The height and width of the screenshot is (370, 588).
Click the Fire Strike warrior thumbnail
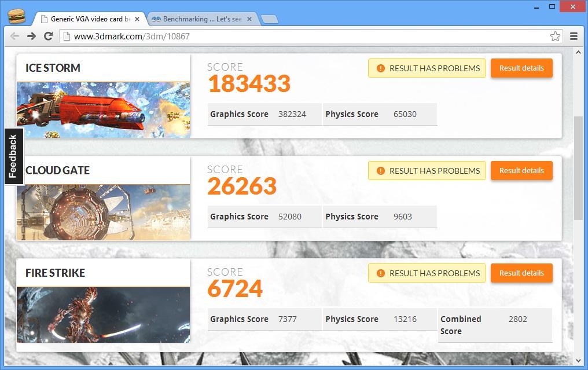(103, 314)
